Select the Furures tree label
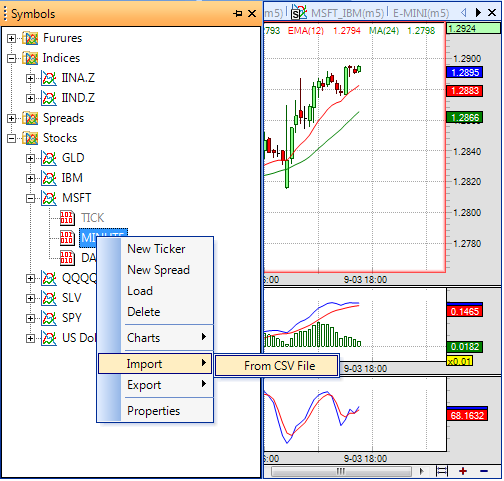Image resolution: width=504 pixels, height=481 pixels. 62,38
